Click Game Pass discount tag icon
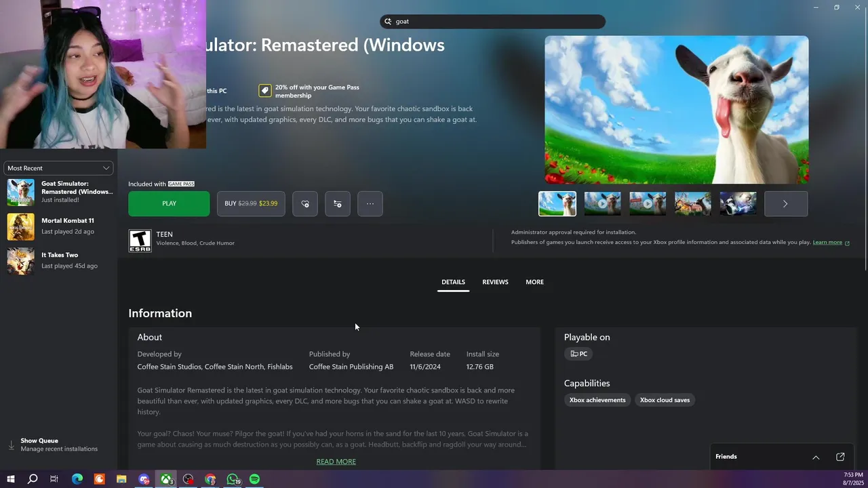This screenshot has height=488, width=868. tap(265, 91)
